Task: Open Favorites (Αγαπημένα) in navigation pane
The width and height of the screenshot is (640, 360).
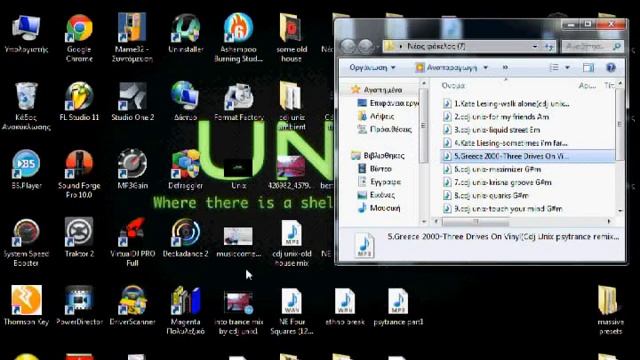Action: [x=377, y=89]
